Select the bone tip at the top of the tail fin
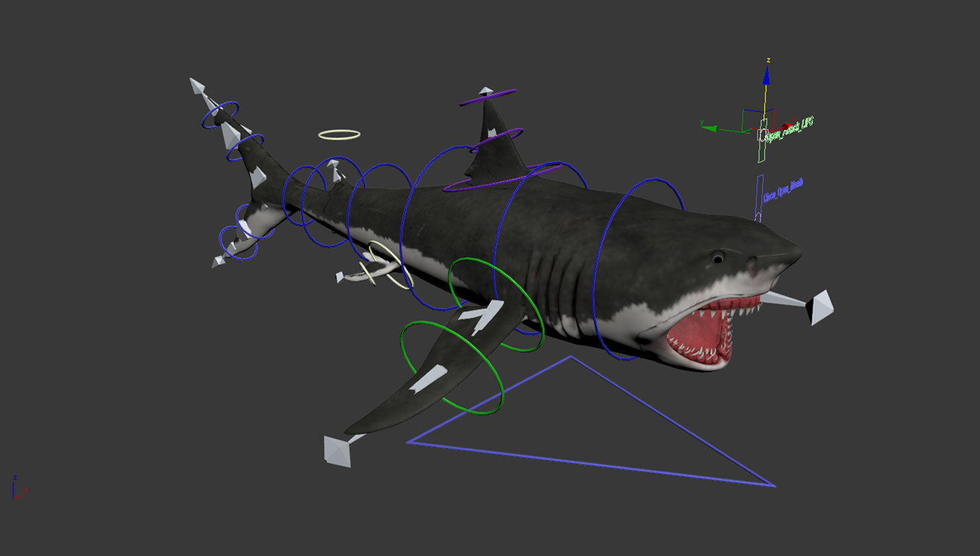980x556 pixels. pos(197,85)
